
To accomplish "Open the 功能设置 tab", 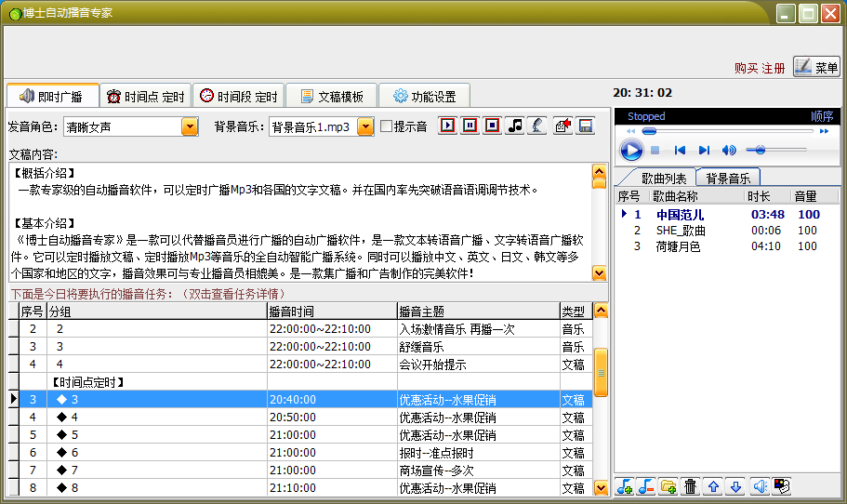I will [424, 96].
